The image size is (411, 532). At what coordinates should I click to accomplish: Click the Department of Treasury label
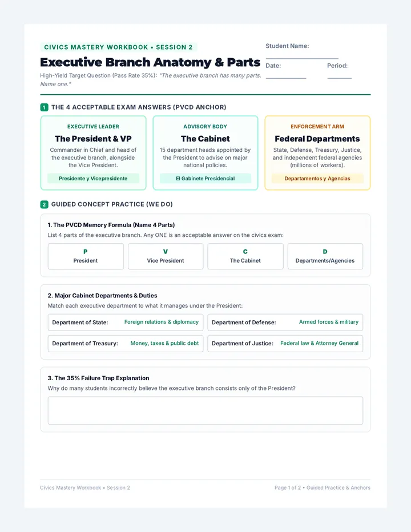85,344
